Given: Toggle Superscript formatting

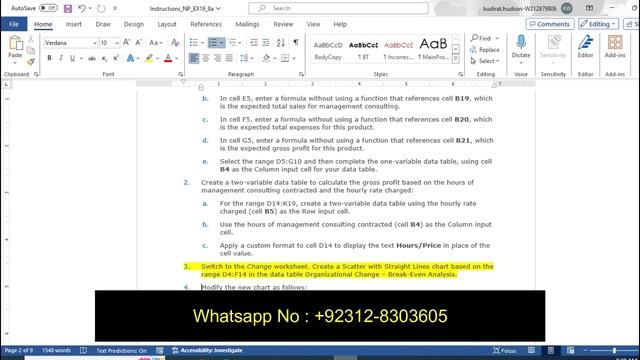Looking at the screenshot, I should (116, 58).
